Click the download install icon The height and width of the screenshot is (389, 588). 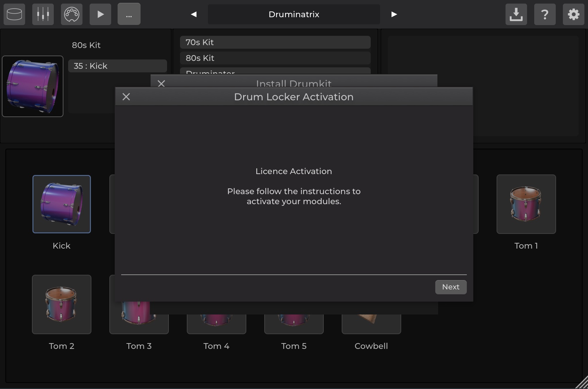click(x=516, y=14)
